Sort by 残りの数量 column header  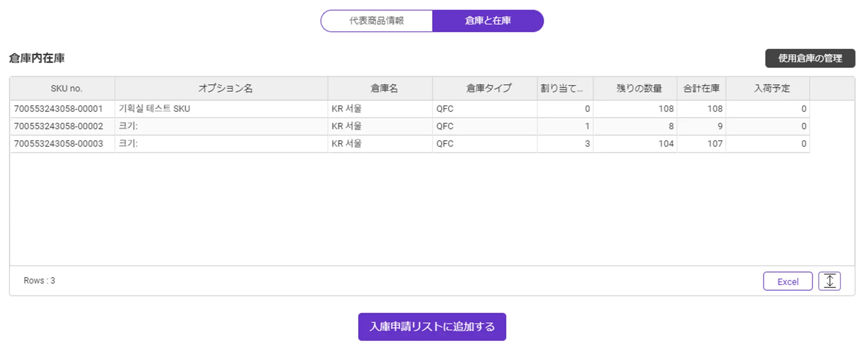pos(639,89)
